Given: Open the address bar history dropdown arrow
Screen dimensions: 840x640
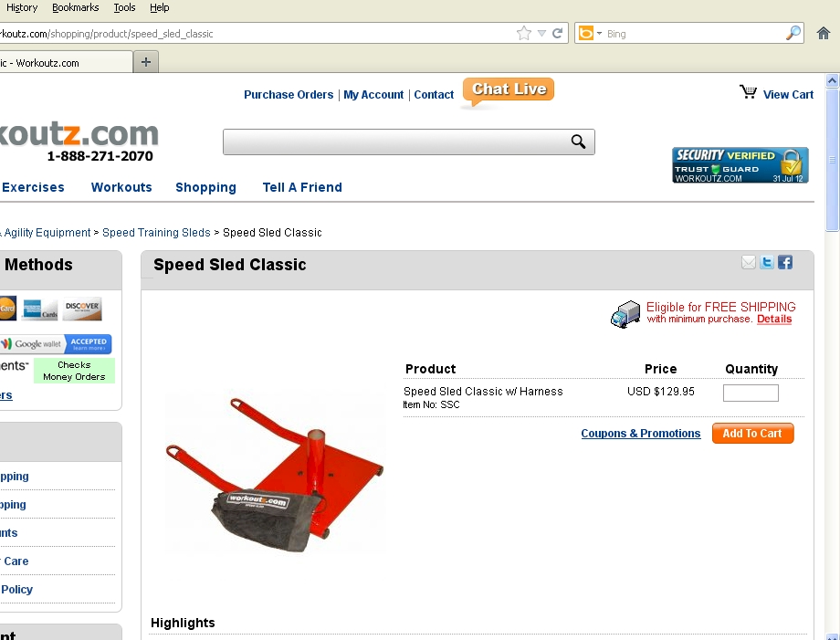Looking at the screenshot, I should click(x=541, y=34).
